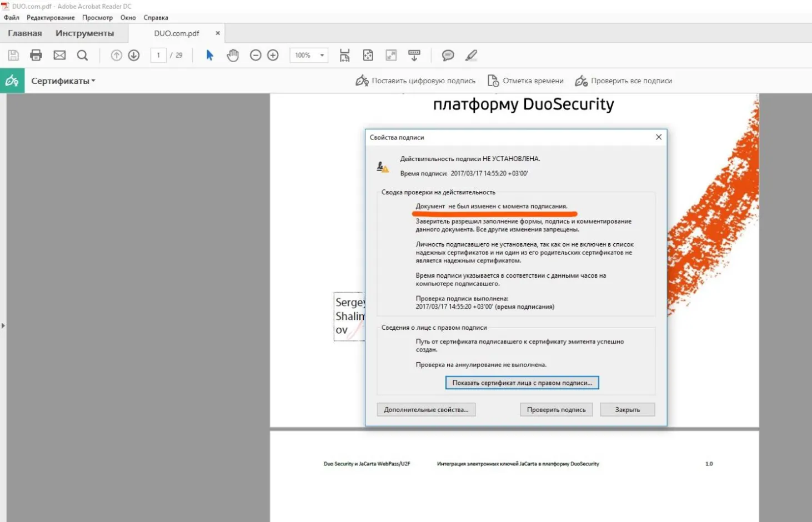Click Отметка времени

coord(525,81)
